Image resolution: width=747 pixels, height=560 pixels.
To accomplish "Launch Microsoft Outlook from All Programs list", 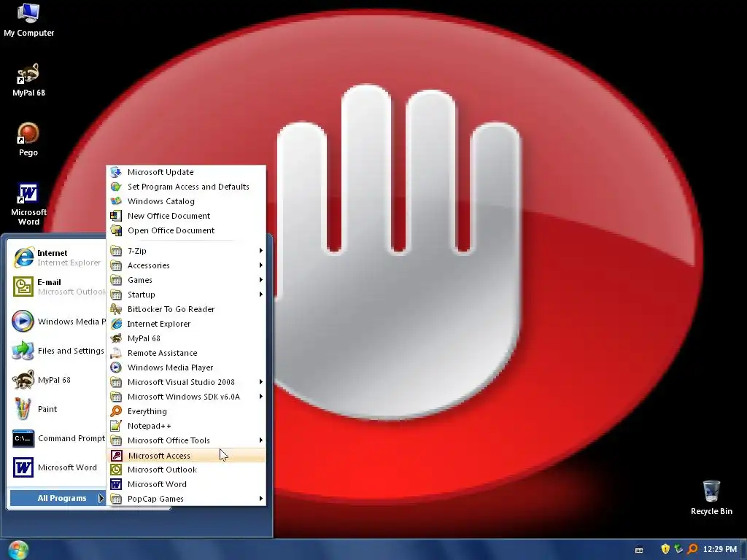I will coord(186,470).
